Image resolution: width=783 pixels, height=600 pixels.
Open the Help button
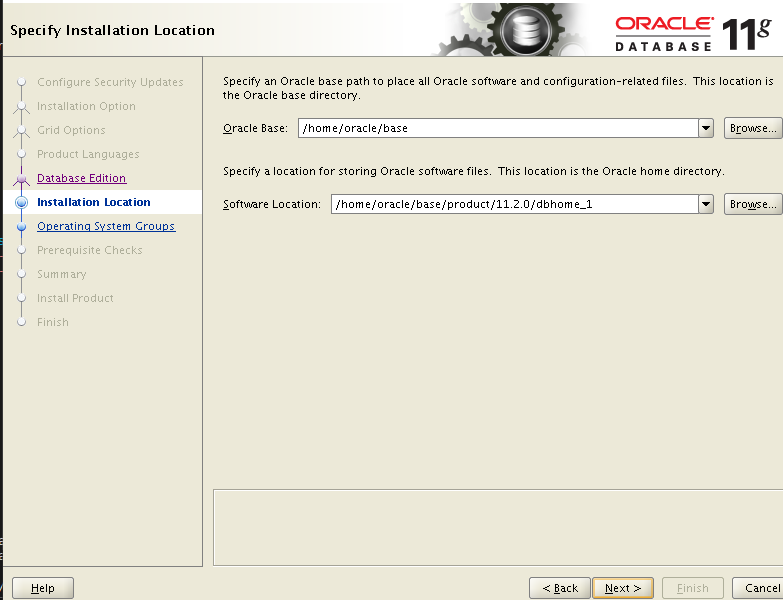coord(42,588)
